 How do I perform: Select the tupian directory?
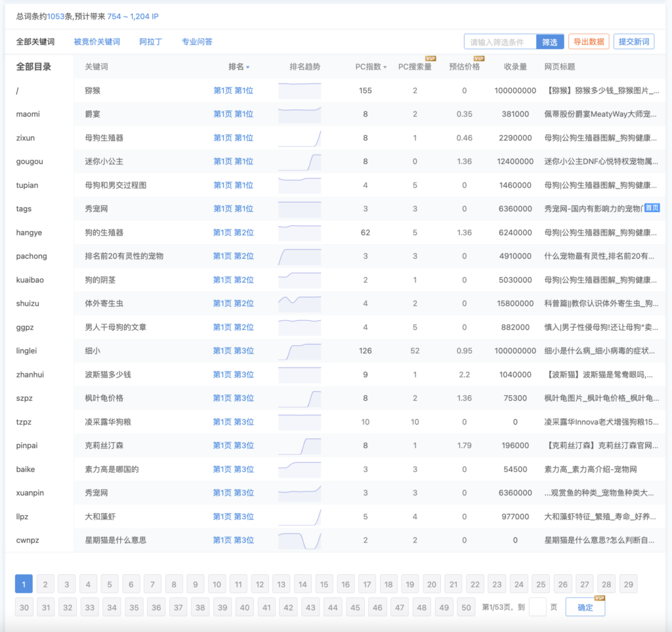pyautogui.click(x=27, y=185)
